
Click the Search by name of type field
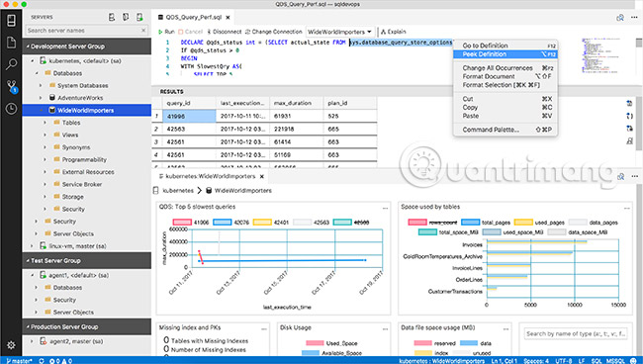(x=576, y=334)
